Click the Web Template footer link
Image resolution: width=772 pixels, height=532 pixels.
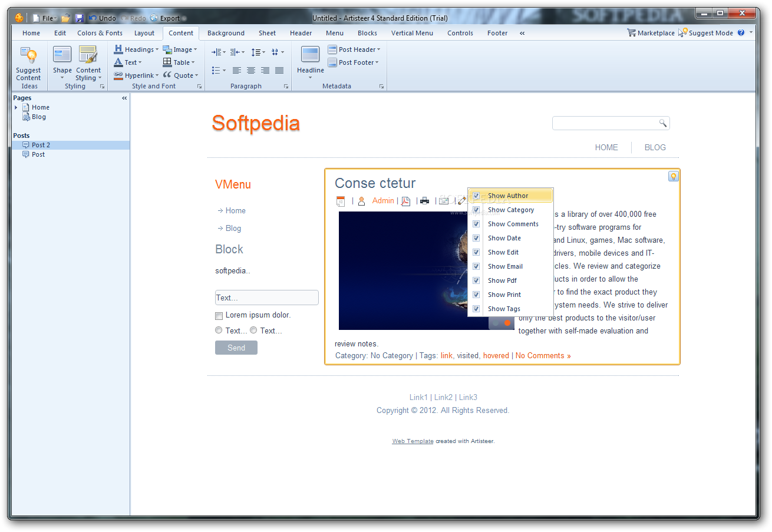413,441
